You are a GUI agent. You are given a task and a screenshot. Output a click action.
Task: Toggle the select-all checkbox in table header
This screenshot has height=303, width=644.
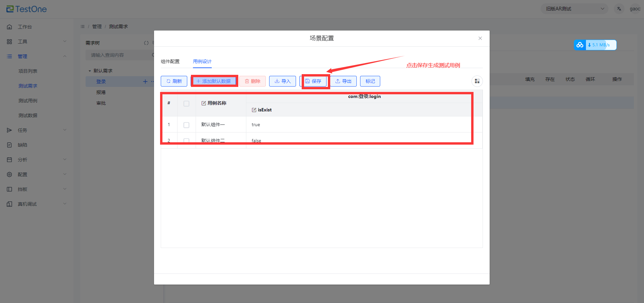tap(186, 104)
